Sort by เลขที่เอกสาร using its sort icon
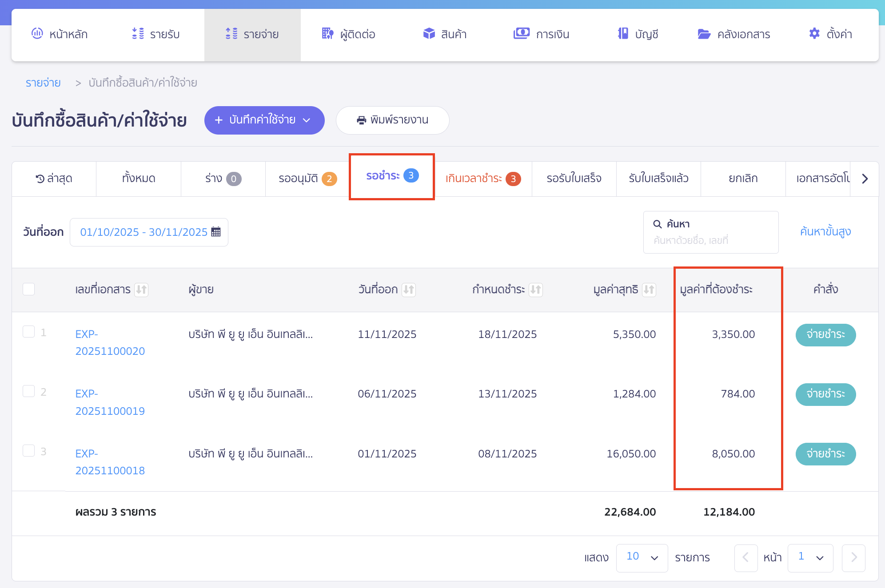885x588 pixels. (141, 290)
